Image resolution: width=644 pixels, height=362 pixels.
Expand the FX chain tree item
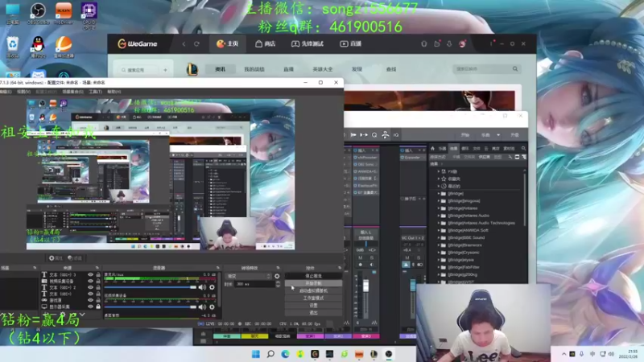[x=438, y=171]
